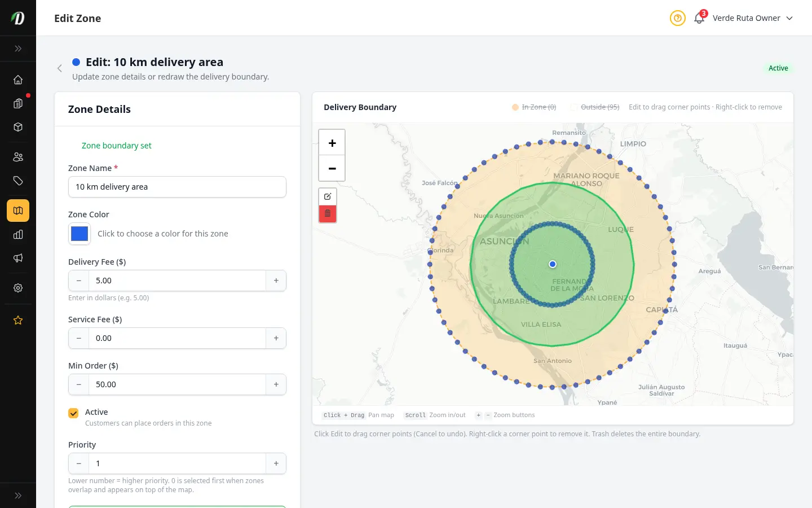Go back using the left arrow
This screenshot has height=508, width=812.
[x=60, y=68]
